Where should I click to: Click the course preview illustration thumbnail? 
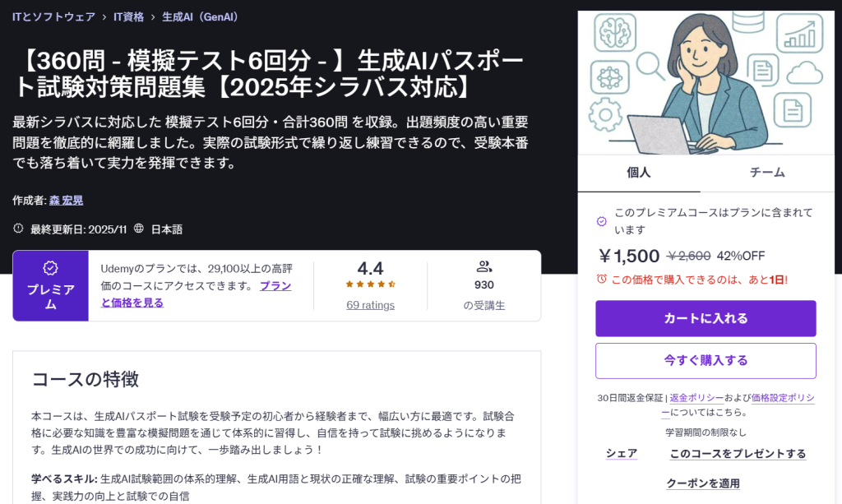[x=706, y=82]
